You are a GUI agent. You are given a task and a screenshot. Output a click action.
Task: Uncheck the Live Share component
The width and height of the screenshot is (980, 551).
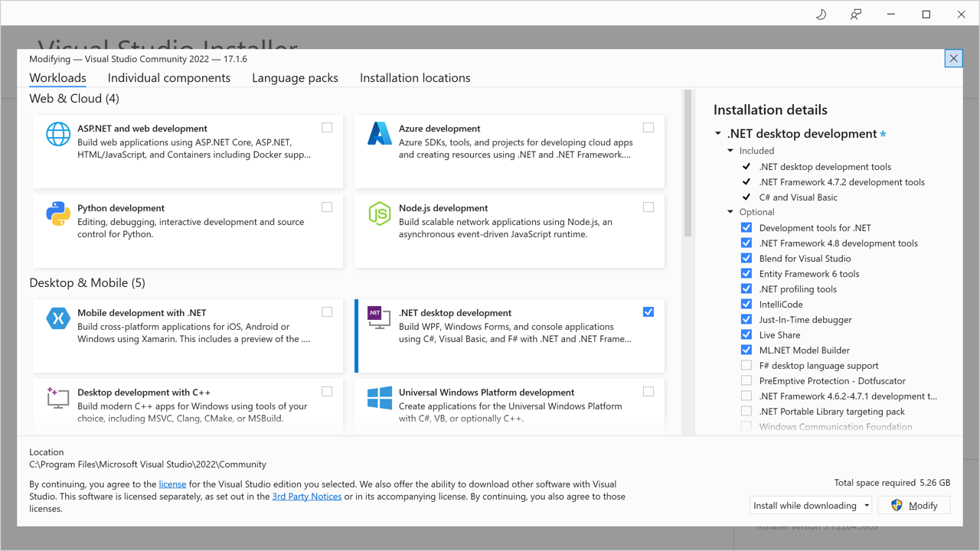(x=746, y=334)
